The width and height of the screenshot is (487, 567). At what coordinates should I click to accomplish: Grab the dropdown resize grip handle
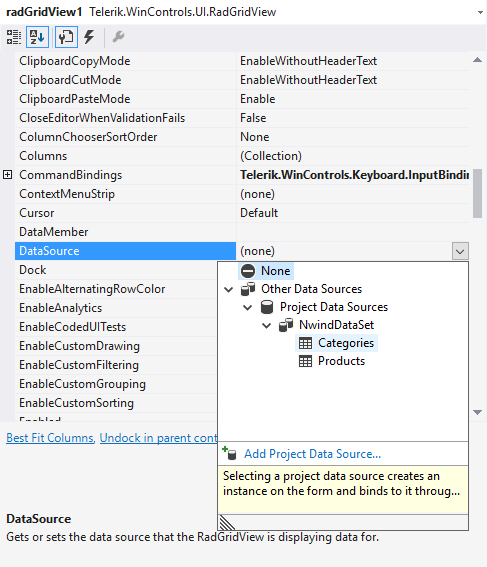[x=227, y=523]
